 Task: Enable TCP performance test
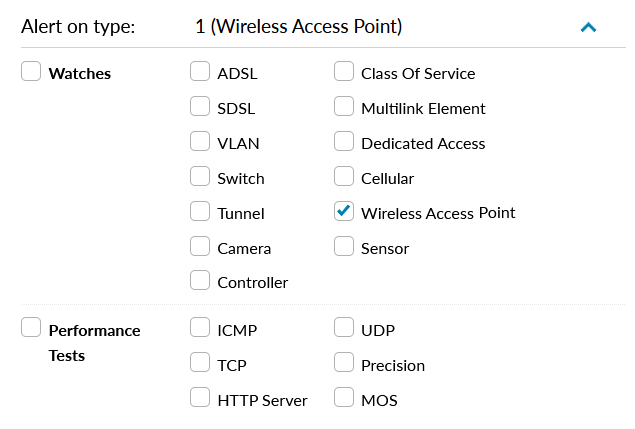200,364
